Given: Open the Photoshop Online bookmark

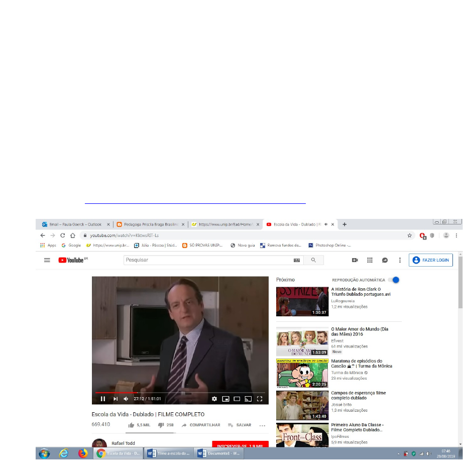Looking at the screenshot, I should pyautogui.click(x=329, y=246).
